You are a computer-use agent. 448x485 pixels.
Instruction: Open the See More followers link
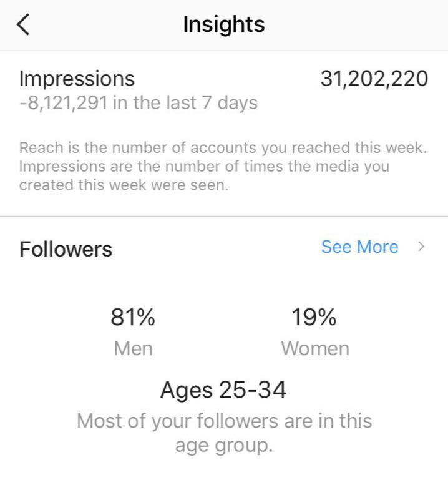coord(359,247)
